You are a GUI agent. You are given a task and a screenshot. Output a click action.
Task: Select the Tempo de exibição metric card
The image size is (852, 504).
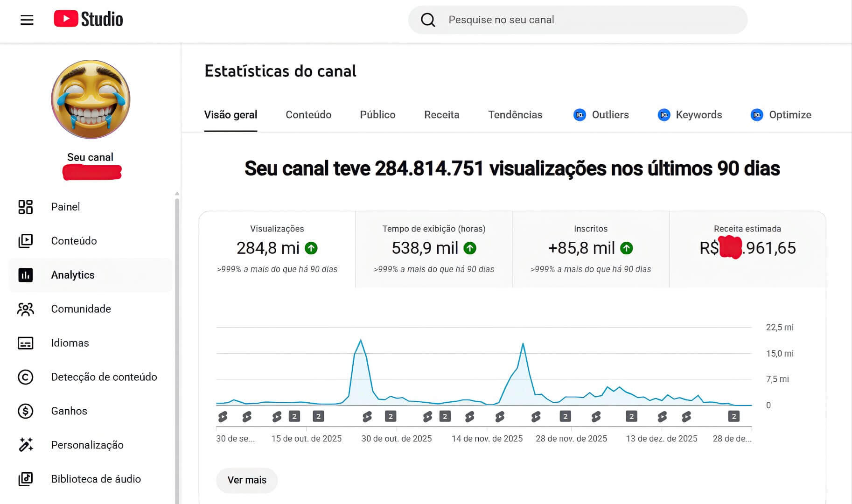click(434, 249)
